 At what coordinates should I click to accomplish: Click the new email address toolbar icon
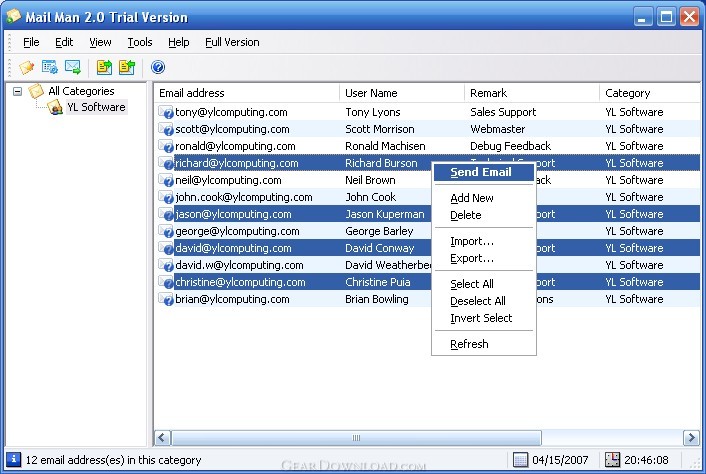[x=27, y=68]
